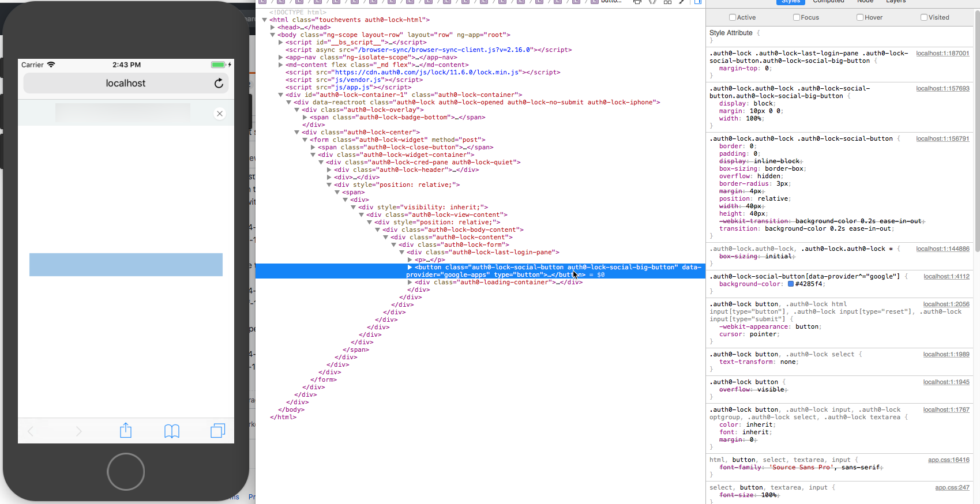Collapse the auth0-lock-last-login-pane div
This screenshot has width=980, height=504.
[x=402, y=252]
